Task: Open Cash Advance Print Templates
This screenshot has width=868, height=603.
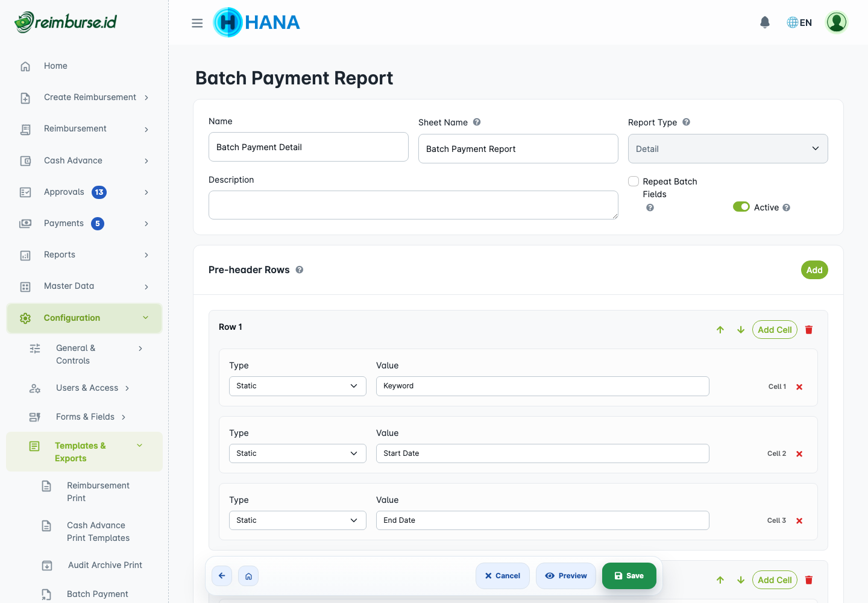Action: pyautogui.click(x=98, y=532)
